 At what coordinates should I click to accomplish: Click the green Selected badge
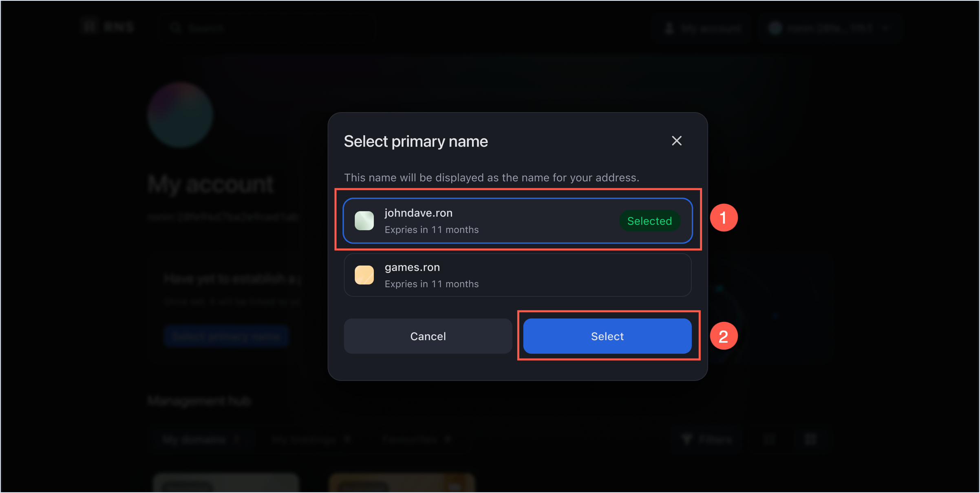click(x=649, y=221)
